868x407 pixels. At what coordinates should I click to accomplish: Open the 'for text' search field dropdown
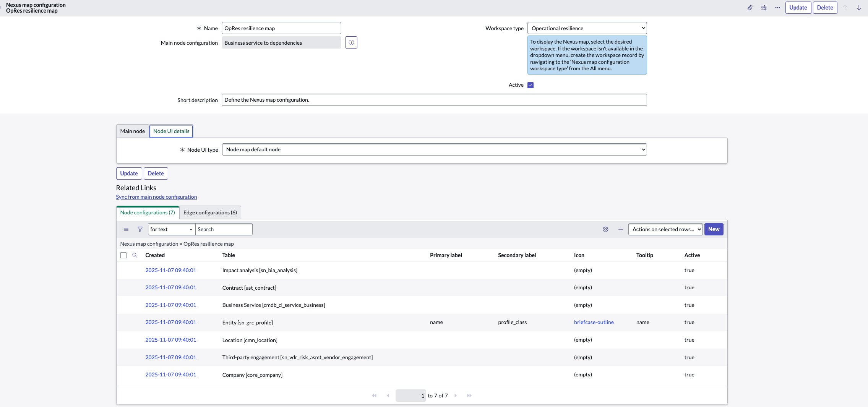coord(171,229)
